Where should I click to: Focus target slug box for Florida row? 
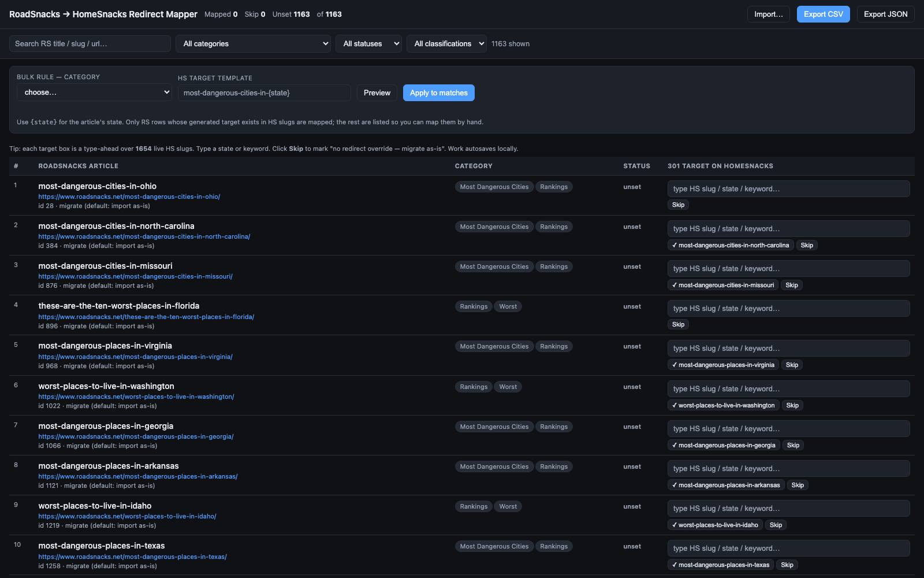pos(788,309)
